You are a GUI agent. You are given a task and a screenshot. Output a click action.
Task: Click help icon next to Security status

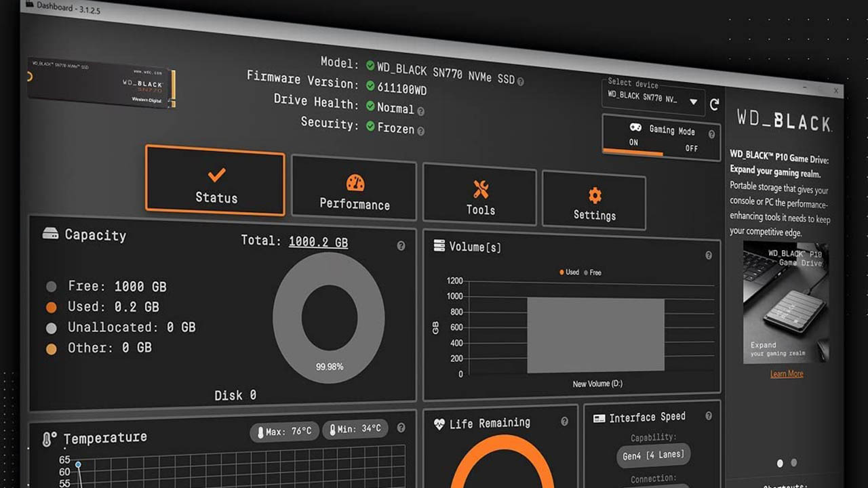(420, 131)
